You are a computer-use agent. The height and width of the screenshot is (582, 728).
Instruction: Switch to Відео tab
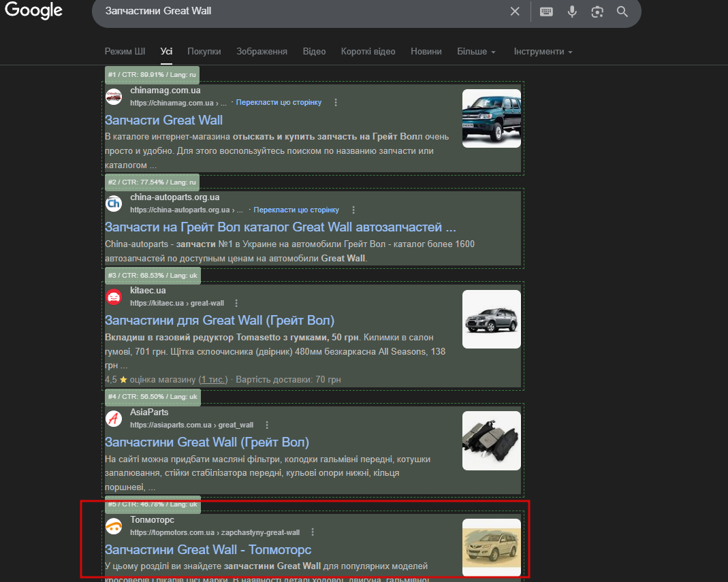coord(315,52)
